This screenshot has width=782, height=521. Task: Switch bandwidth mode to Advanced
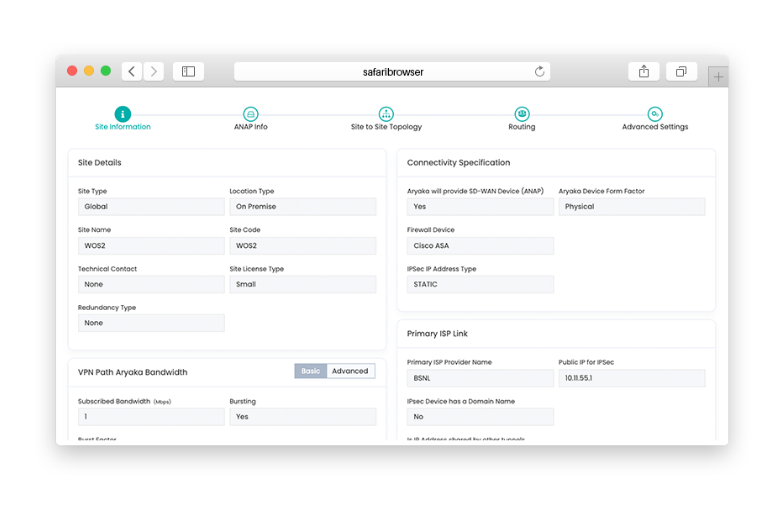coord(350,371)
